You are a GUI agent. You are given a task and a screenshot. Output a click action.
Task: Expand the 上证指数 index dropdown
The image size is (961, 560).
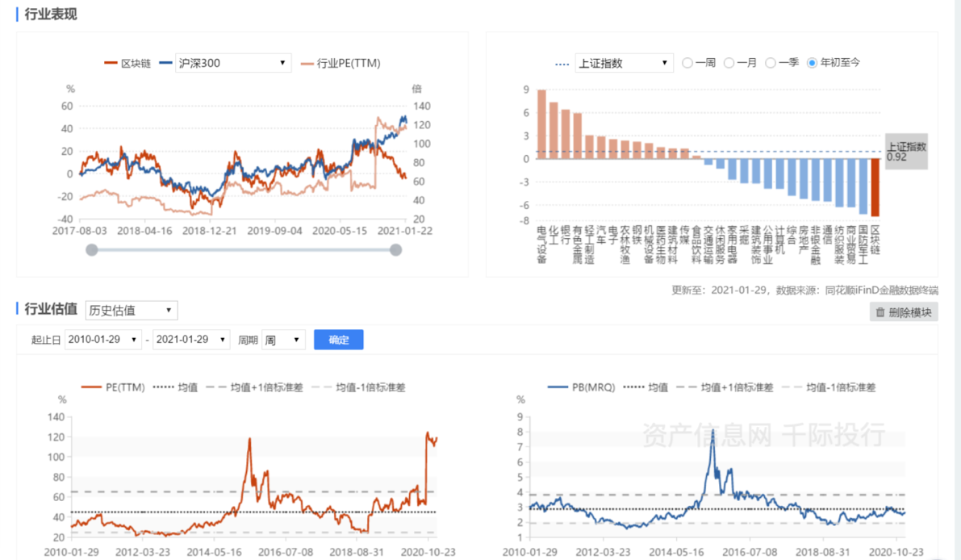pos(624,63)
